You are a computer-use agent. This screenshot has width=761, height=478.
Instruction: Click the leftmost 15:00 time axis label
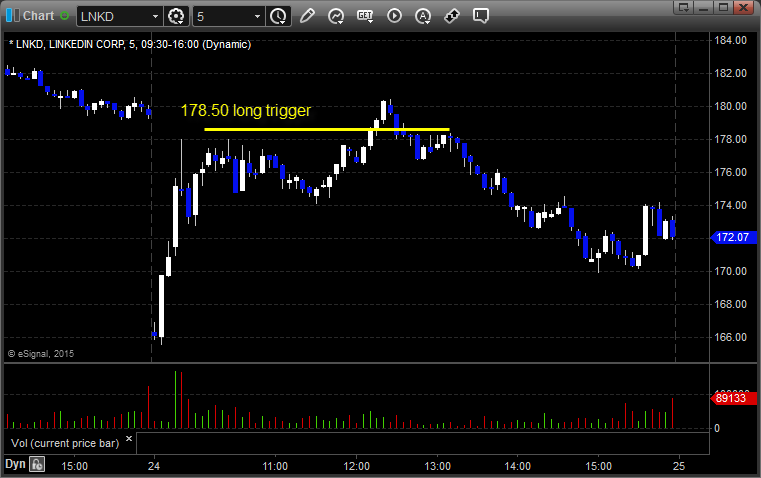(x=74, y=466)
